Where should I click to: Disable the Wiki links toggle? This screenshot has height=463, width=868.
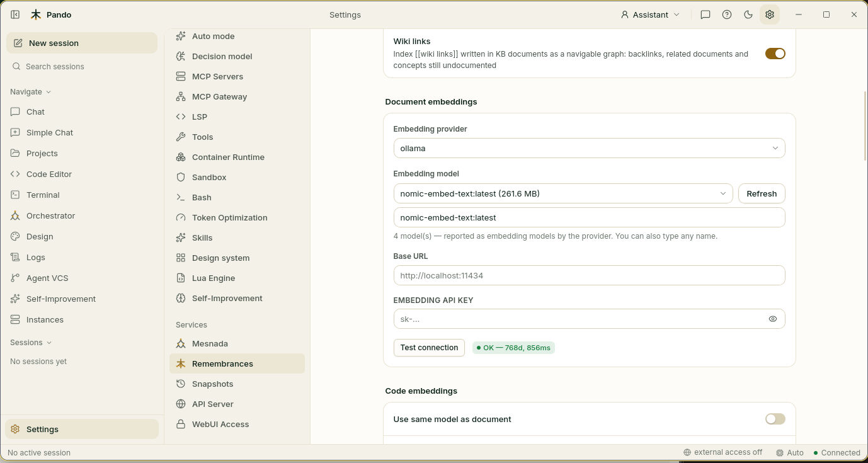coord(775,54)
